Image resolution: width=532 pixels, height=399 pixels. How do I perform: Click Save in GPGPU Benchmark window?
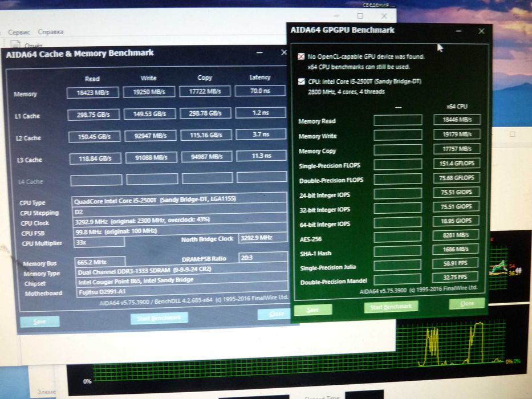pos(313,310)
